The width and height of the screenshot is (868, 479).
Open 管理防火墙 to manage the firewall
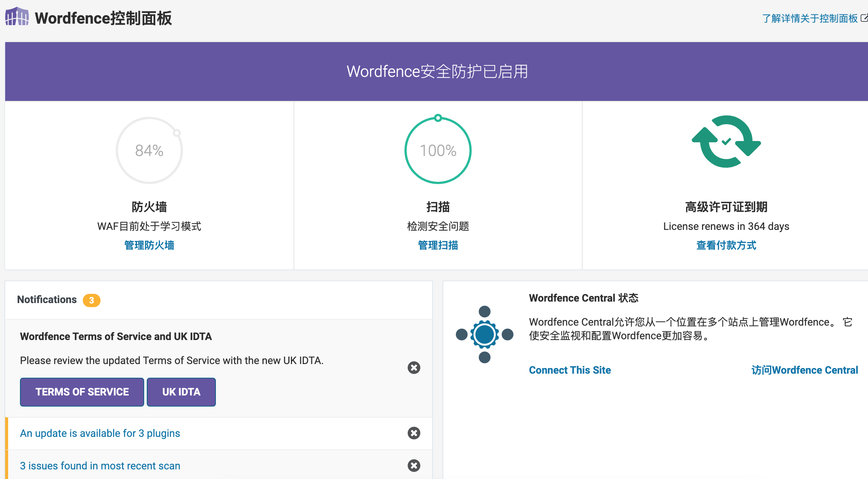pos(149,245)
